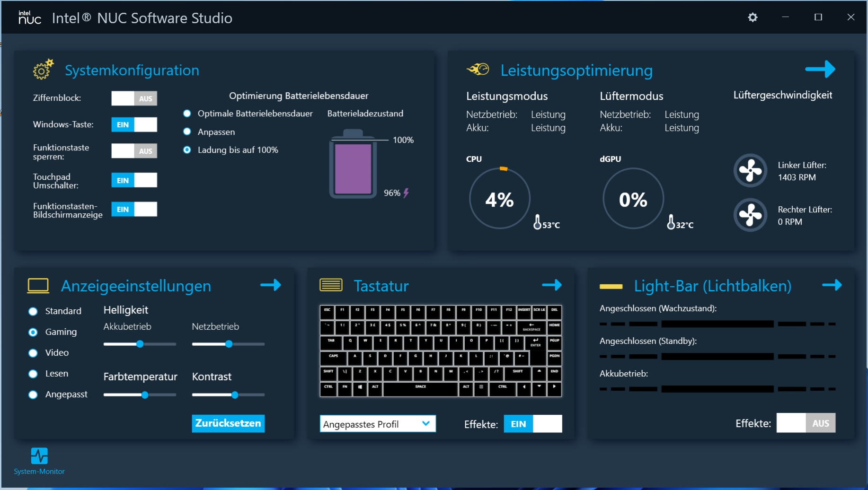Select Angepasst display mode
This screenshot has height=490, width=868.
pos(33,394)
